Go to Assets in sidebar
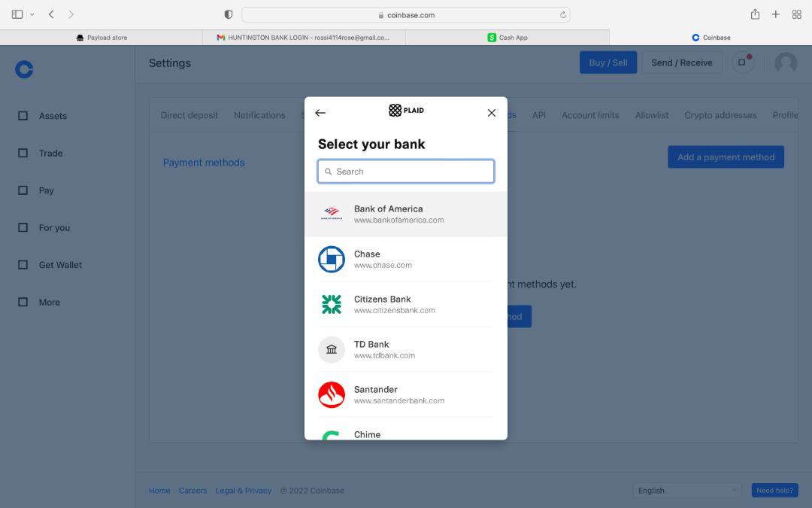 tap(53, 116)
